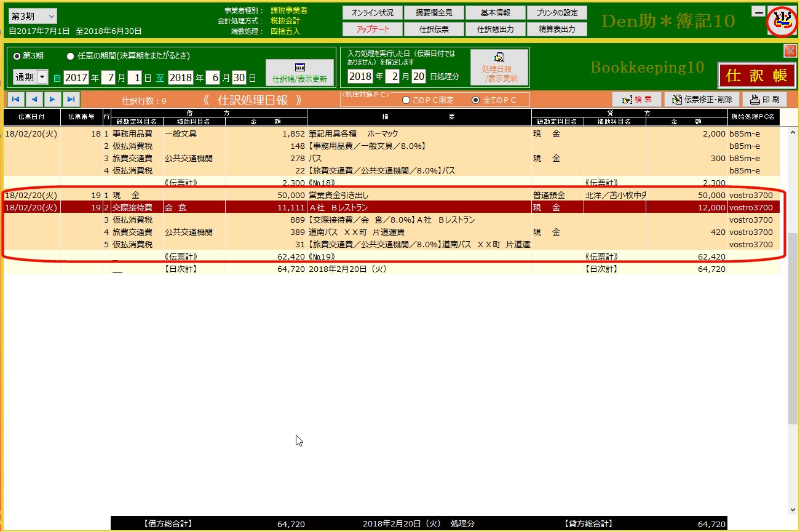Choose このPC限定 radio button
800x532 pixels.
[x=406, y=100]
